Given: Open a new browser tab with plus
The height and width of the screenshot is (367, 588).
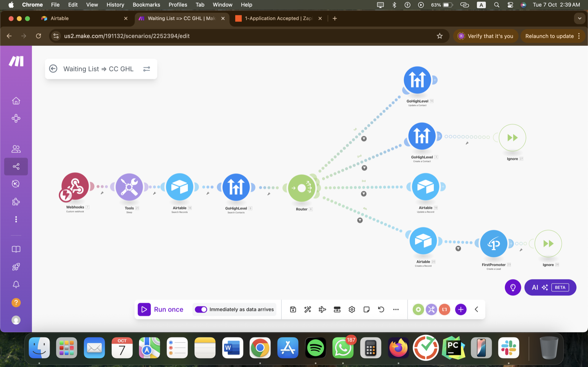Looking at the screenshot, I should point(335,18).
